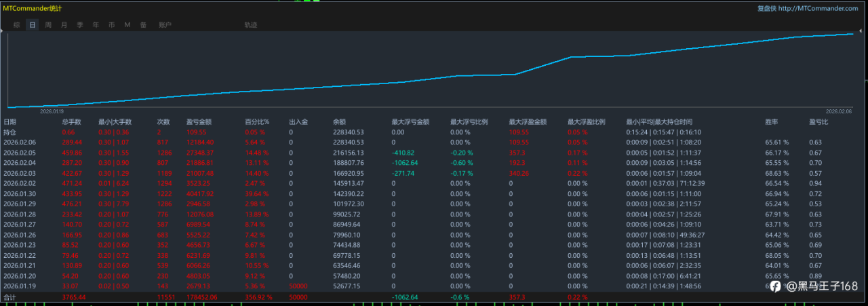
Task: Select the 2026.02.05 date row
Action: tap(20, 153)
